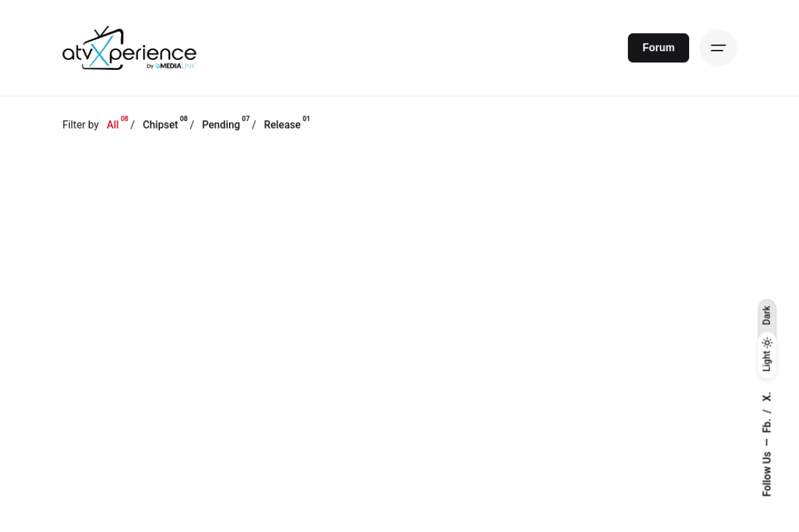Click the Forum button
This screenshot has height=532, width=799.
pyautogui.click(x=659, y=48)
